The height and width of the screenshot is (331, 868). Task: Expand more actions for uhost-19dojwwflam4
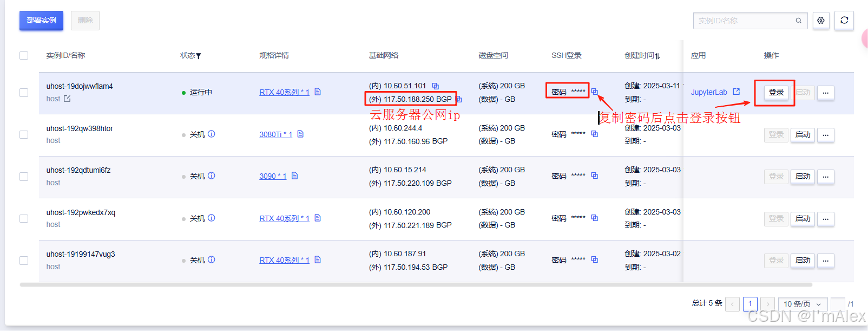825,93
